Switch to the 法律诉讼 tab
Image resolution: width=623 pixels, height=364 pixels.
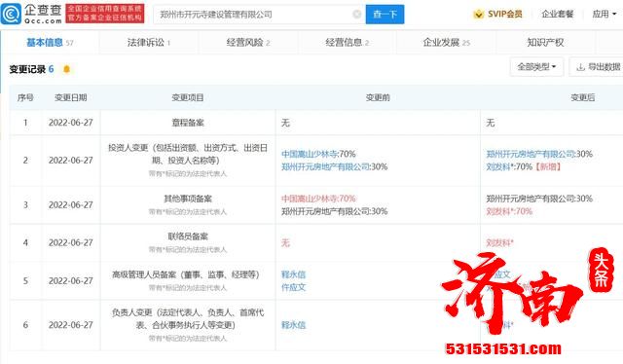click(x=149, y=42)
